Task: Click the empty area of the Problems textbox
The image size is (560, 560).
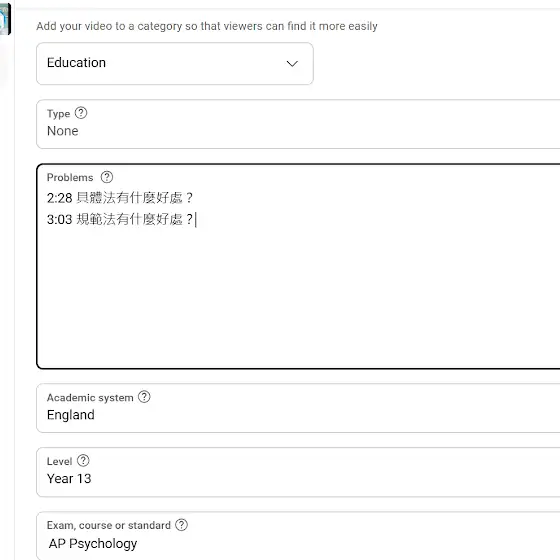Action: [x=298, y=296]
